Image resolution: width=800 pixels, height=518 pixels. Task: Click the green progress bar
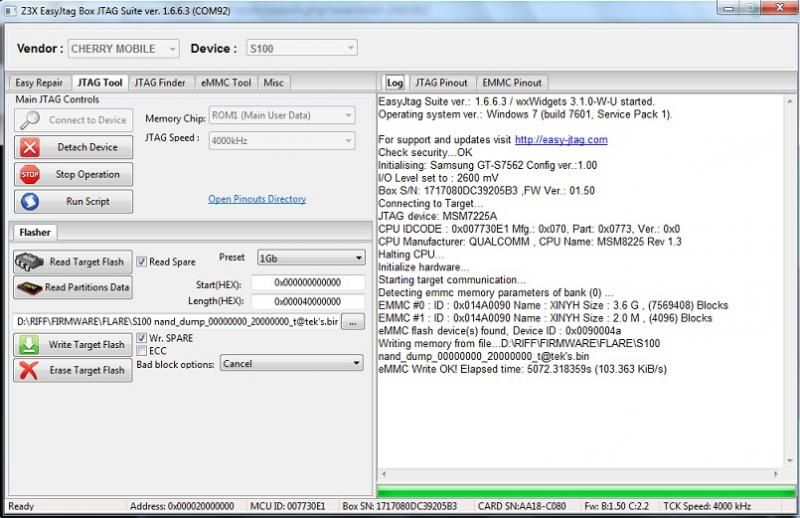(586, 491)
